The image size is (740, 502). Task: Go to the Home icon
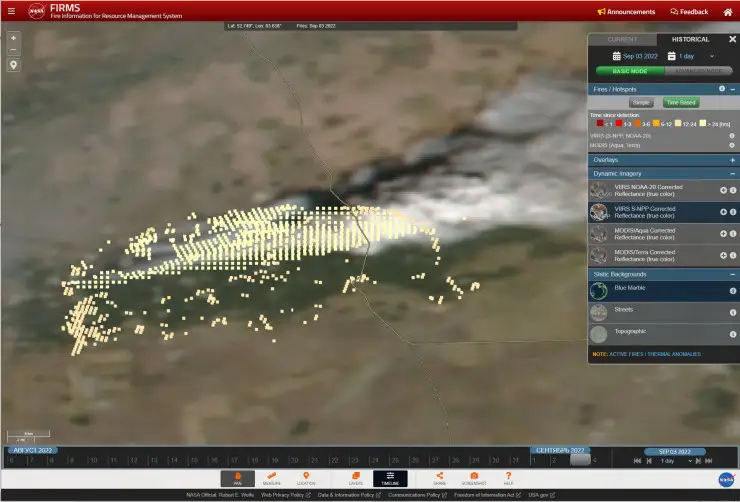pyautogui.click(x=728, y=12)
